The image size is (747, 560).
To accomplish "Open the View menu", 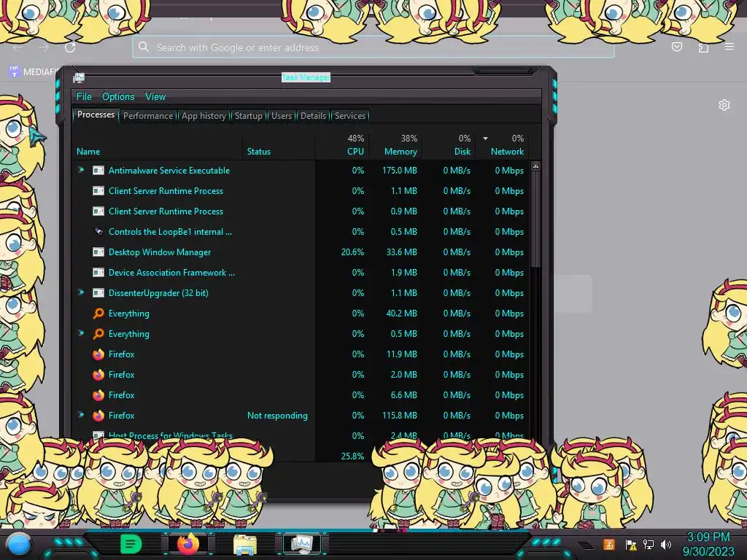I will pyautogui.click(x=155, y=97).
